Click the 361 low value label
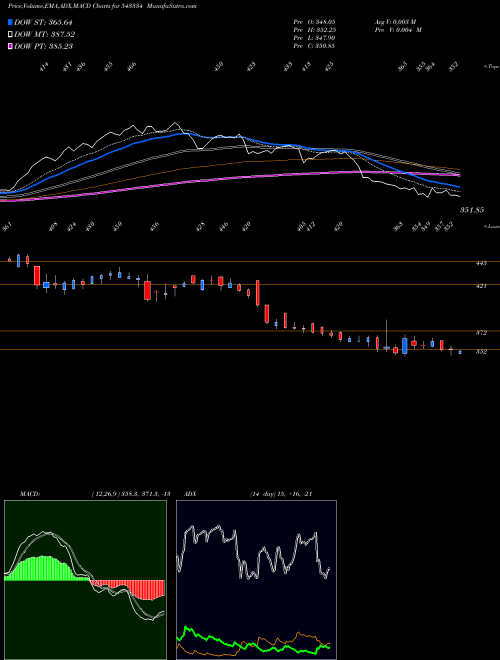 tap(7, 226)
